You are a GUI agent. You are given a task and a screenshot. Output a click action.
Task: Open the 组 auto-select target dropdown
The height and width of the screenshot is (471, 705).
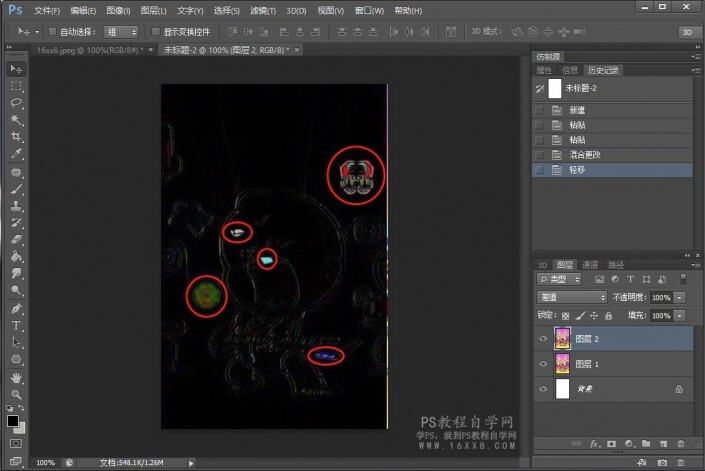click(x=121, y=32)
